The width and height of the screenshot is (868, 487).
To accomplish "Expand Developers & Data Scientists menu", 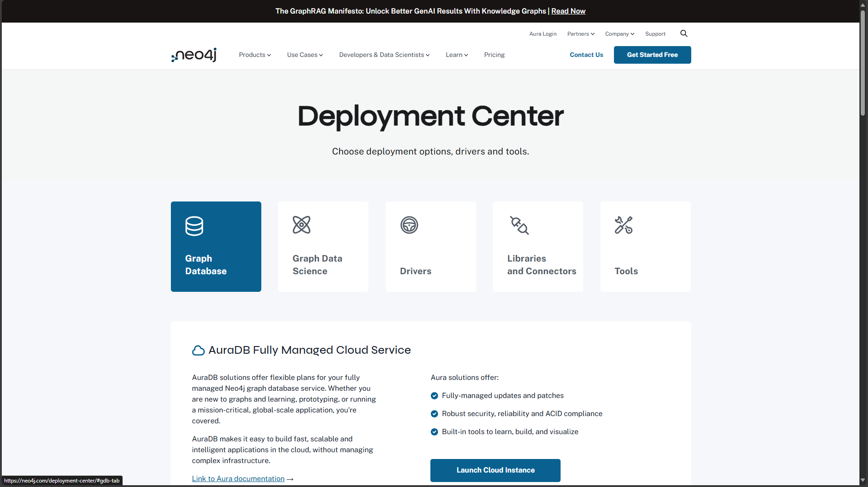I will [384, 55].
